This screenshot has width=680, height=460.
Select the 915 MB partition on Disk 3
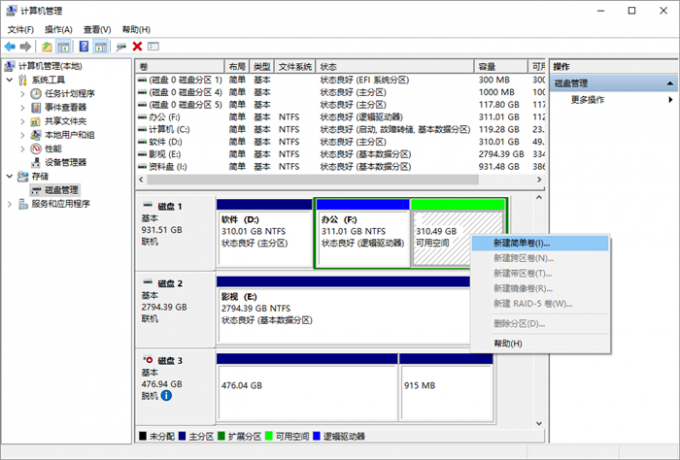coord(446,387)
